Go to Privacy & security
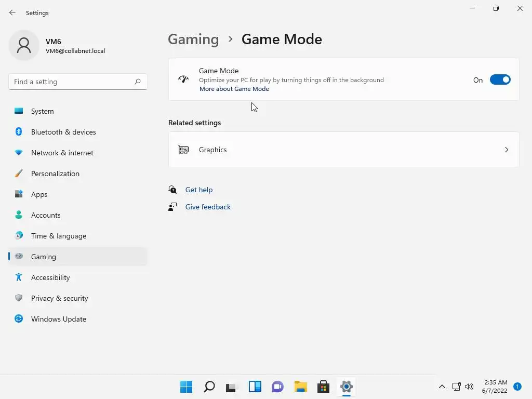The height and width of the screenshot is (399, 532). pos(78,298)
